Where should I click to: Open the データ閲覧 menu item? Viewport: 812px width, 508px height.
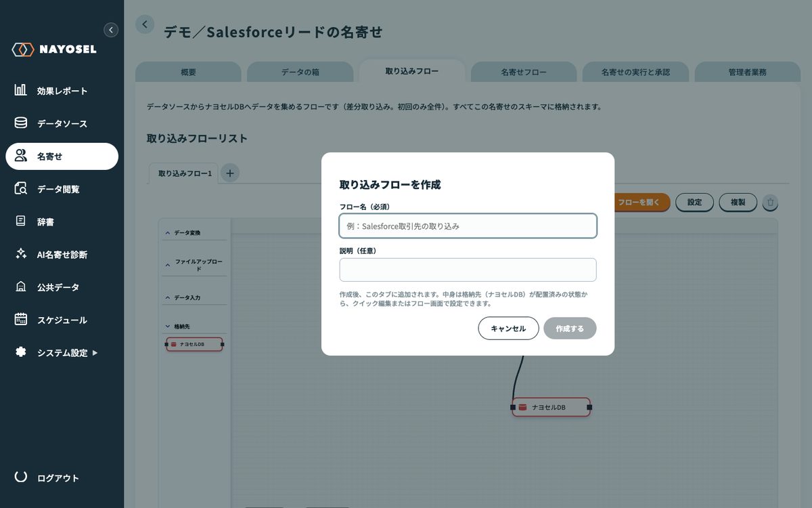[62, 189]
